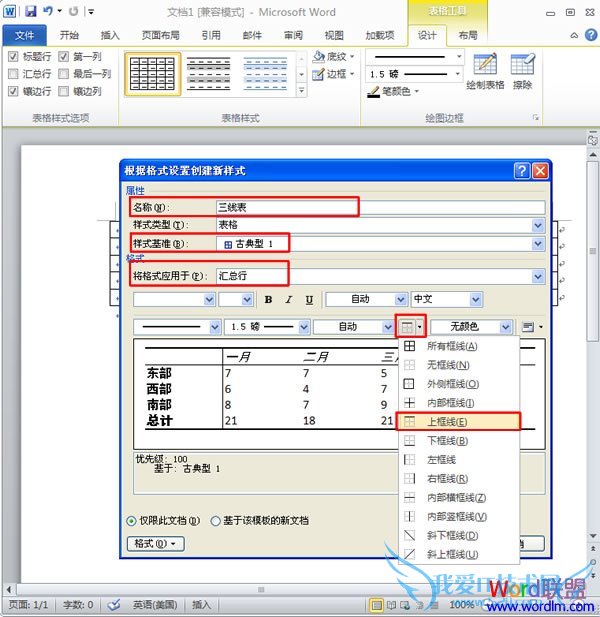Open the 1.5 pt line weight dropdown in dialog
The image size is (600, 617).
(304, 327)
